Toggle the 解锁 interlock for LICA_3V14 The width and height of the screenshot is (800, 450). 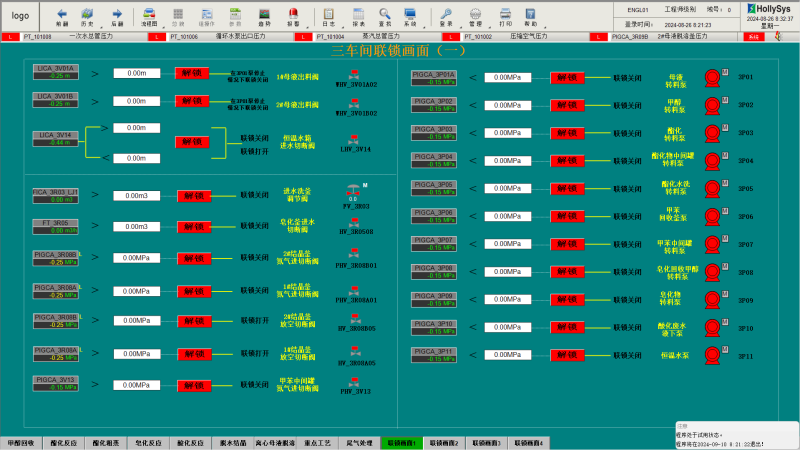[192, 142]
